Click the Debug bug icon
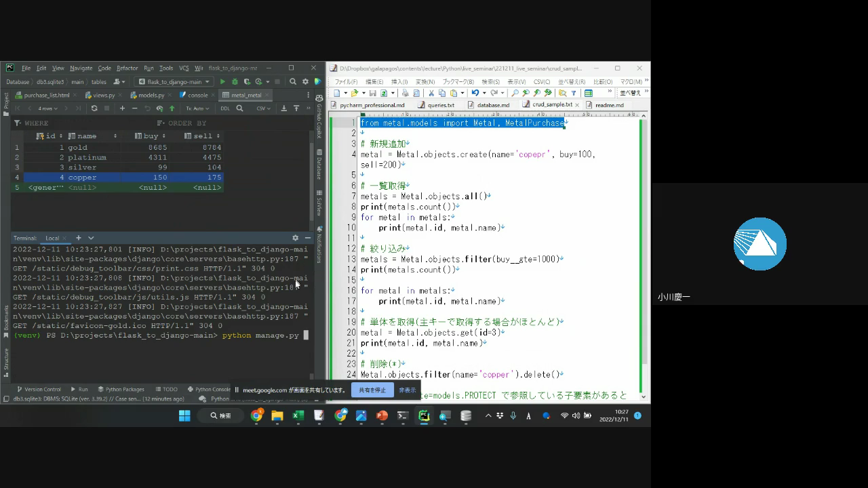Screen dimensions: 868x488 click(x=235, y=82)
